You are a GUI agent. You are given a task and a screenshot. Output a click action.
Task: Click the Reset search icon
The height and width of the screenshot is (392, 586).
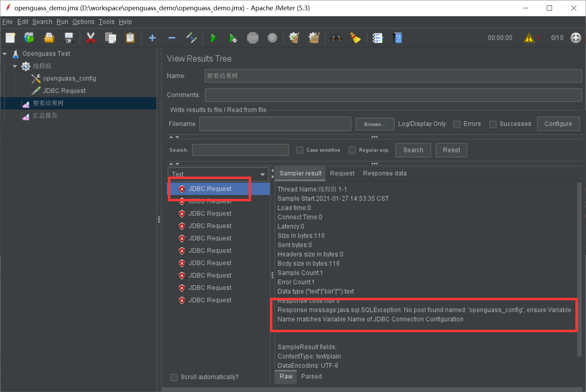(356, 38)
